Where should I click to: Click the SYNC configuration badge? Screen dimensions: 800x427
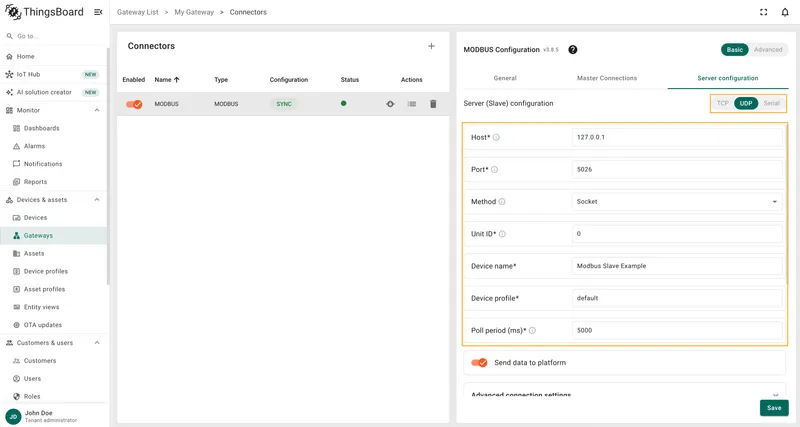tap(284, 104)
